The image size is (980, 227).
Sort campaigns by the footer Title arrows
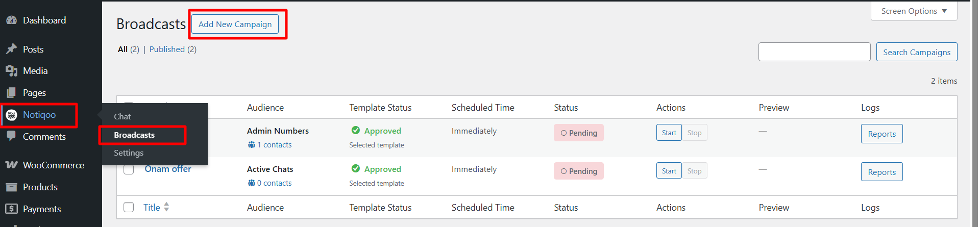[166, 207]
